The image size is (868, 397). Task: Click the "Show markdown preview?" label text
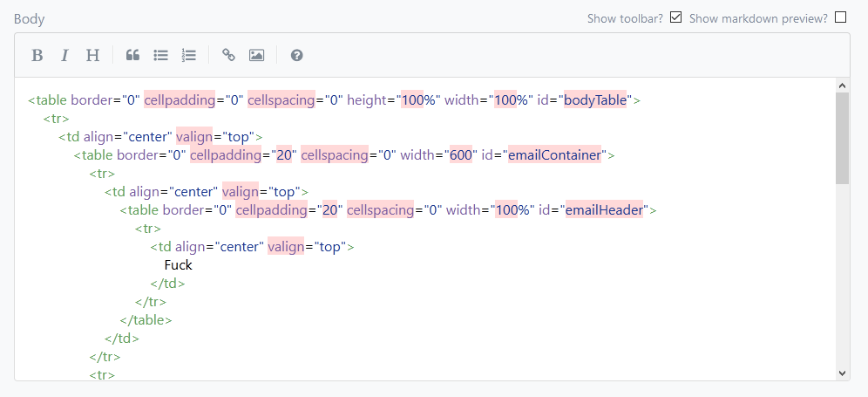(x=758, y=18)
